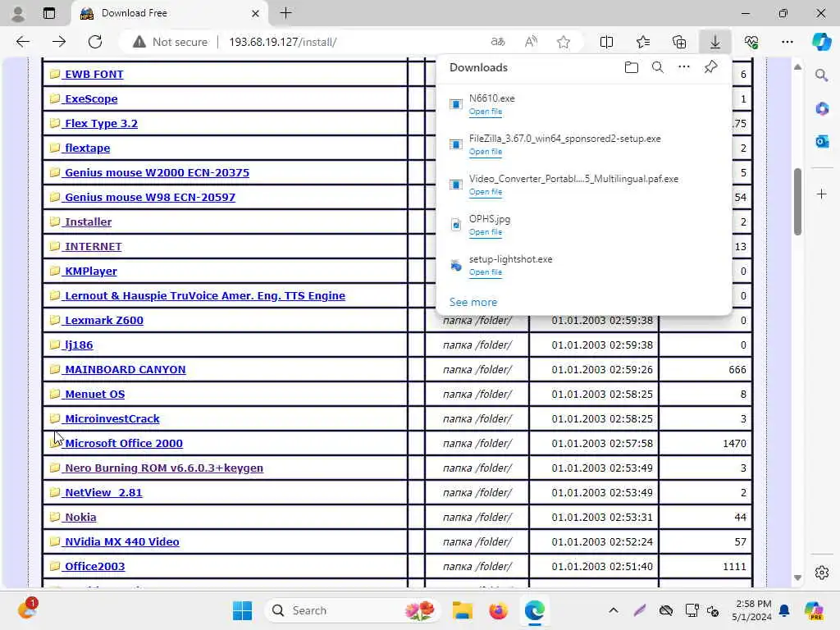Click the page vertical scrollbar thumb

797,202
